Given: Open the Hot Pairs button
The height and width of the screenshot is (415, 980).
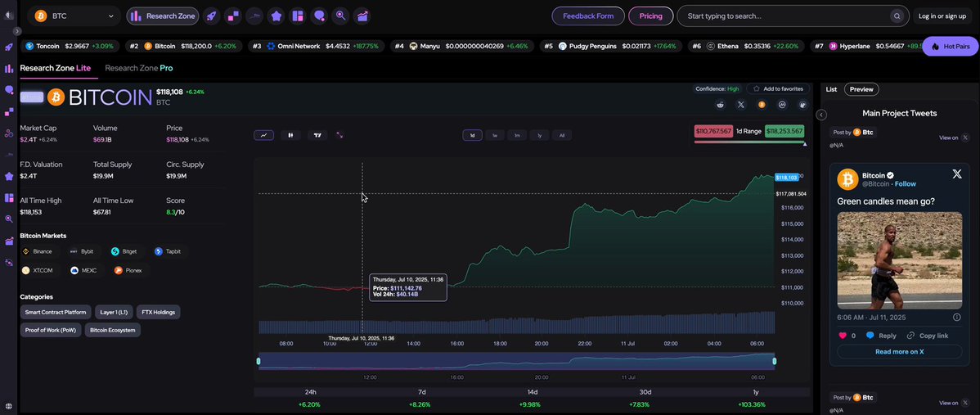Looking at the screenshot, I should (x=950, y=47).
